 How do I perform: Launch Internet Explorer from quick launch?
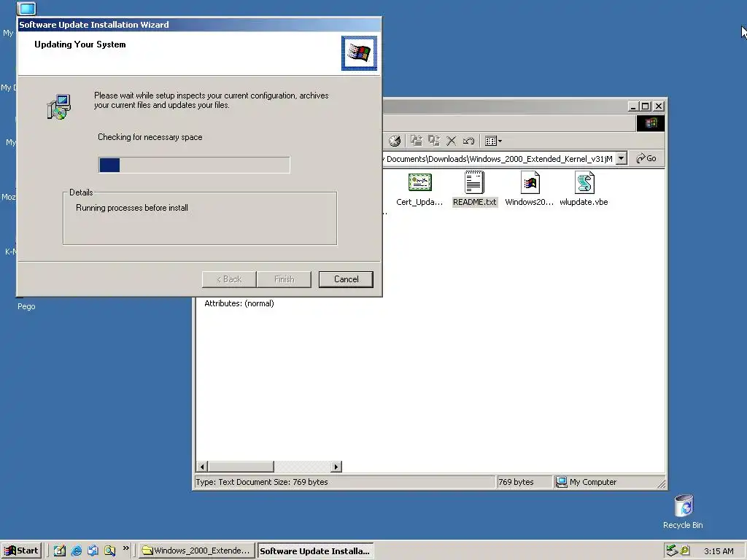tap(76, 551)
